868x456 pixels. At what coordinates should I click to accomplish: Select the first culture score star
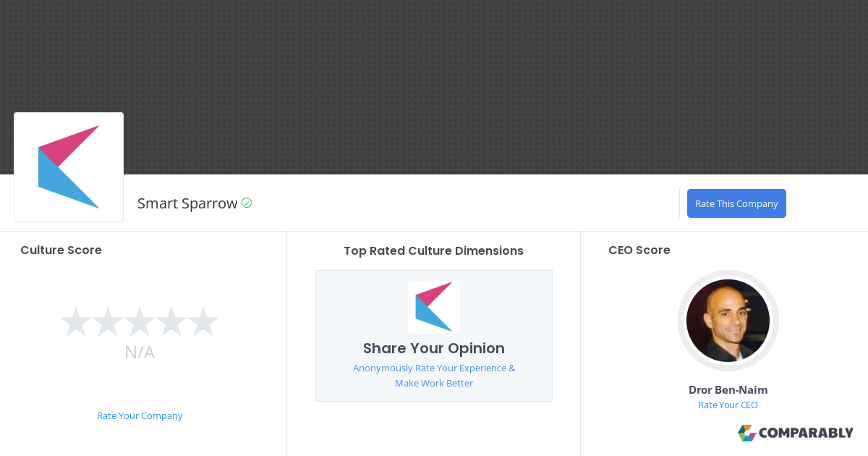75,322
